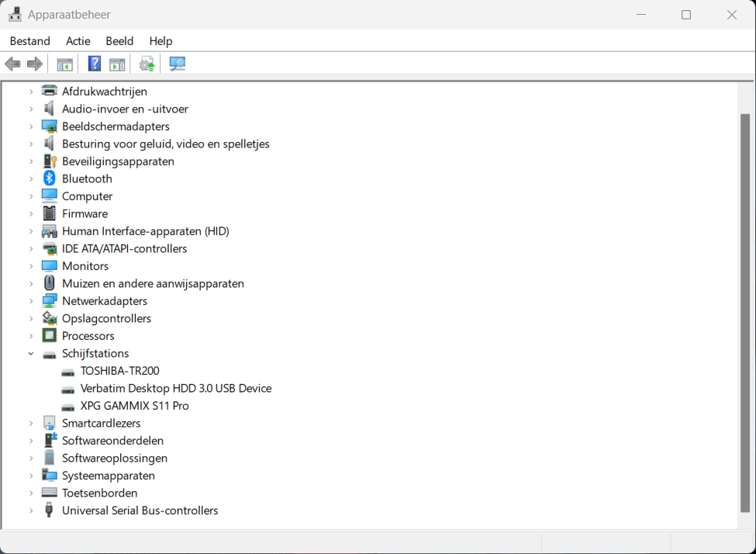The height and width of the screenshot is (554, 756).
Task: Click the Human Interface-apparaten icon
Action: click(49, 231)
